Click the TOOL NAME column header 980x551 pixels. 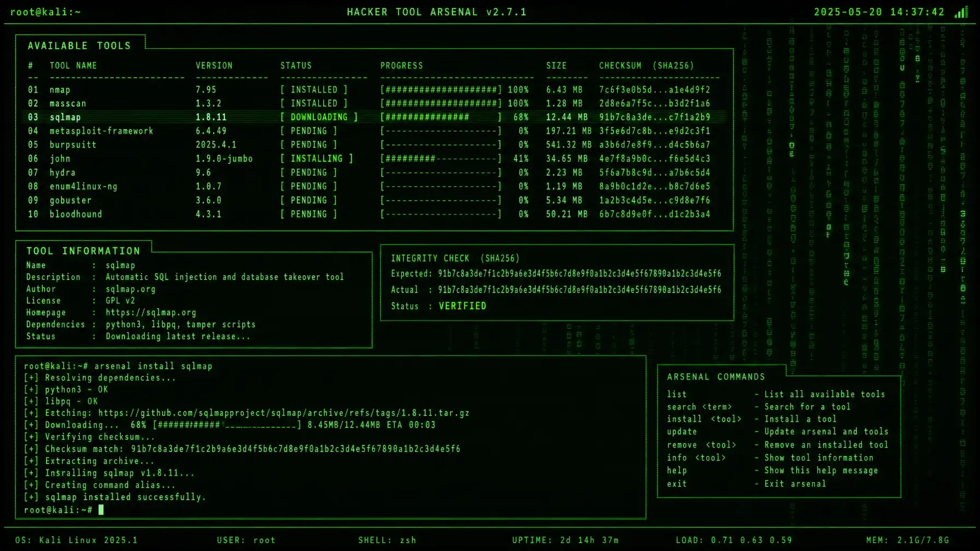point(73,66)
